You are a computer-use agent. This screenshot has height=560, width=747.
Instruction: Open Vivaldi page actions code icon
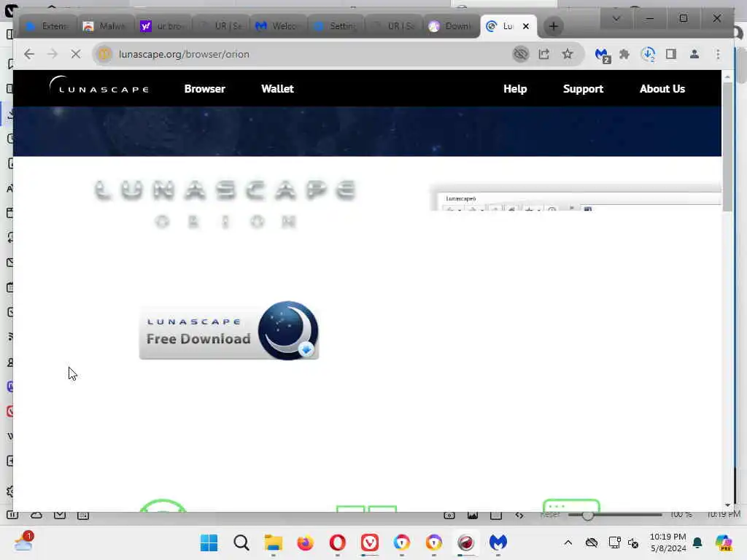(x=519, y=515)
